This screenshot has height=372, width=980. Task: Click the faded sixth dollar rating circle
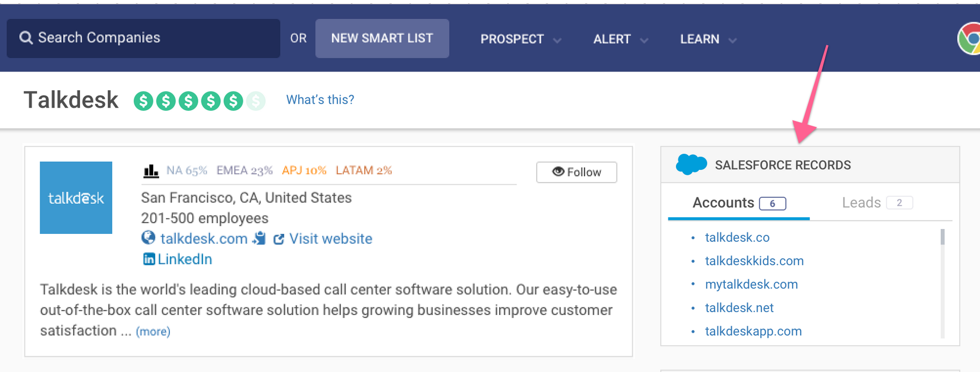[x=256, y=101]
